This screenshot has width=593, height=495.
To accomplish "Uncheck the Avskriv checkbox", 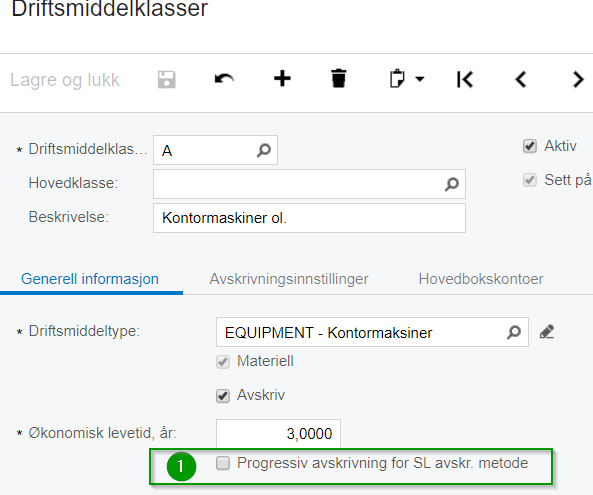I will click(223, 396).
